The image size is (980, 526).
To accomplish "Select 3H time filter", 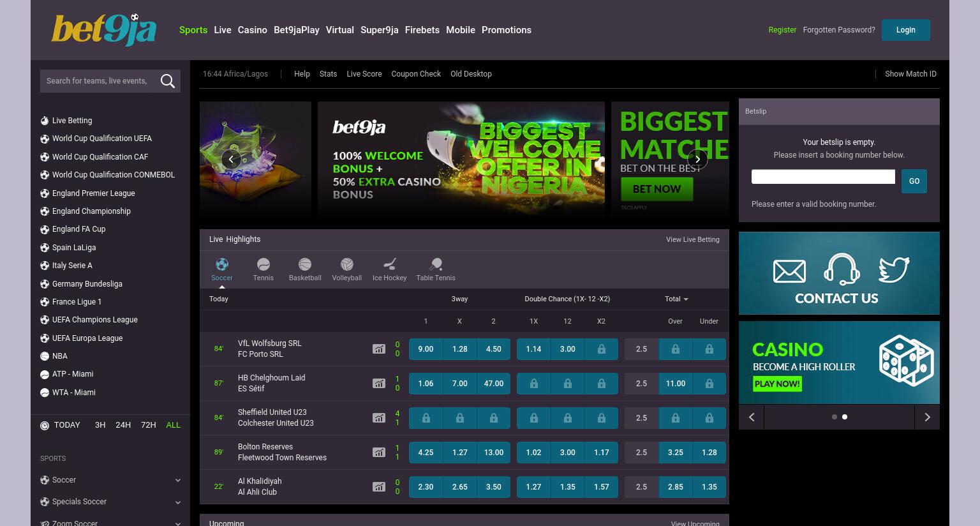I will point(100,425).
